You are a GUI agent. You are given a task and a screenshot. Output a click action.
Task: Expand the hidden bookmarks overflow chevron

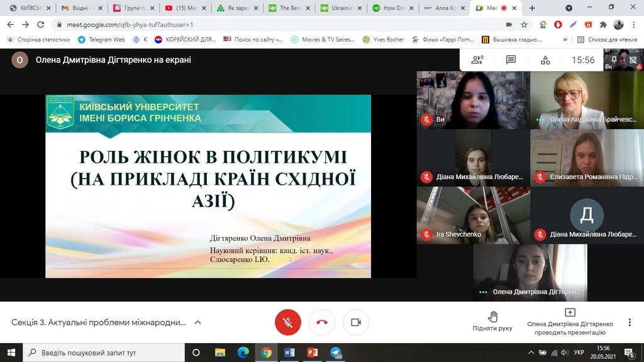pyautogui.click(x=564, y=40)
